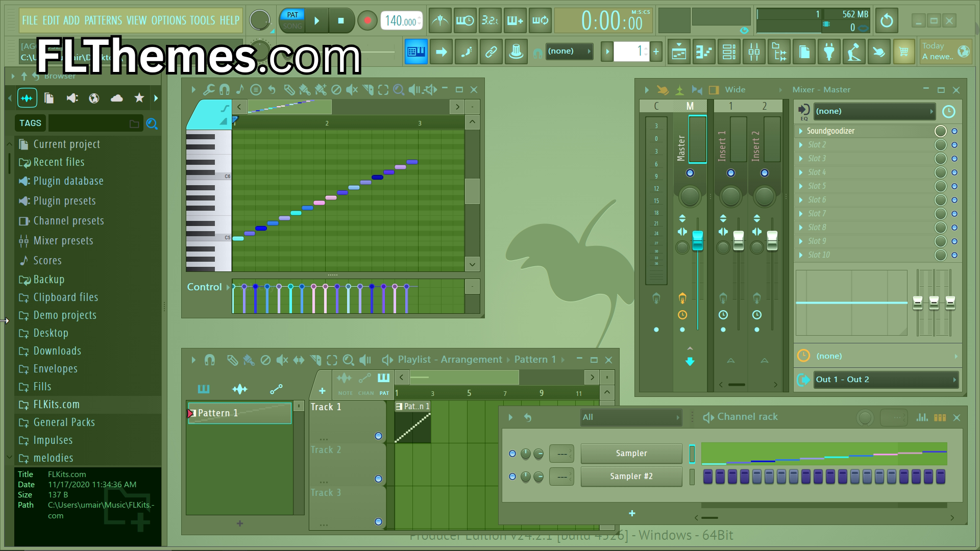
Task: Open the mixer Out 1 - Out 2 output dropdown
Action: pyautogui.click(x=886, y=380)
